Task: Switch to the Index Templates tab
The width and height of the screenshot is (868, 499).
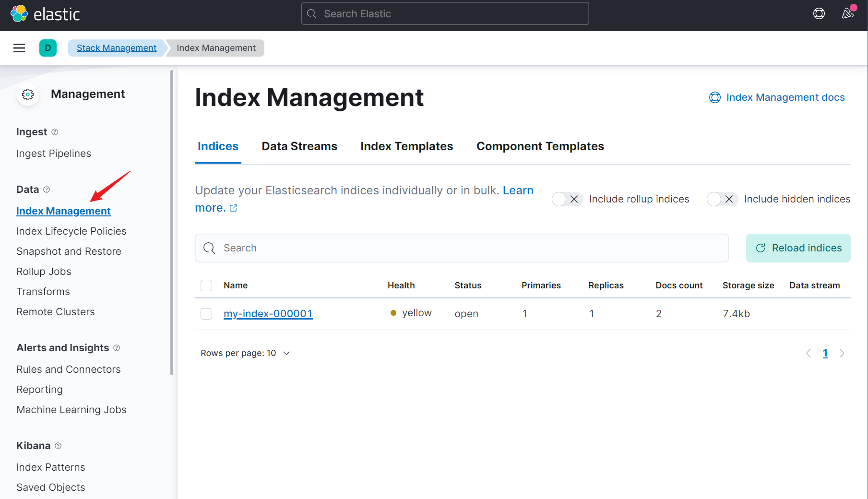Action: (x=407, y=146)
